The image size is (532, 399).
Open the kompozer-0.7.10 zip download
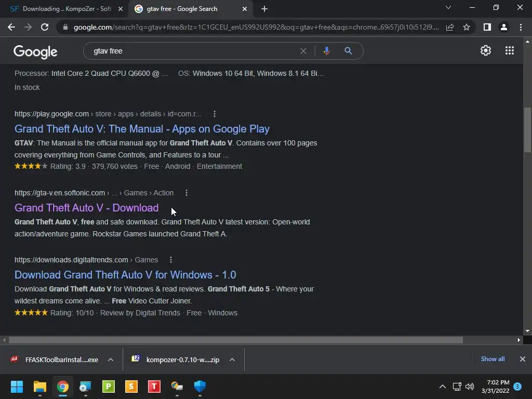pos(176,360)
